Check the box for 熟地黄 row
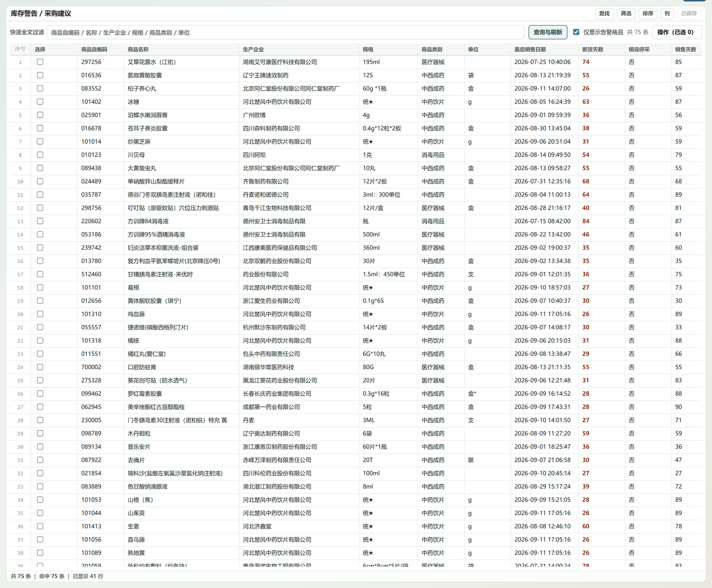The width and height of the screenshot is (712, 588). (40, 553)
